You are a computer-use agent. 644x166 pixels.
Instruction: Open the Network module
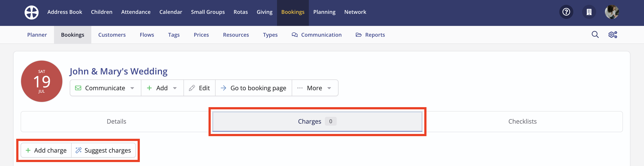(355, 12)
